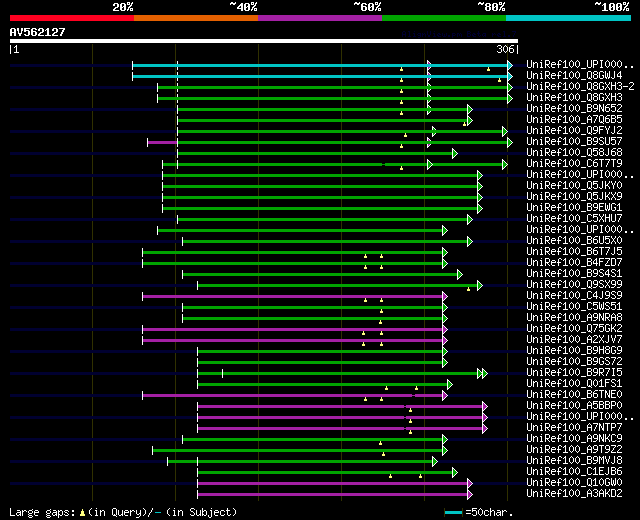Select the UniRef100_B6T7J5 label
This screenshot has height=520, width=640.
pos(574,251)
